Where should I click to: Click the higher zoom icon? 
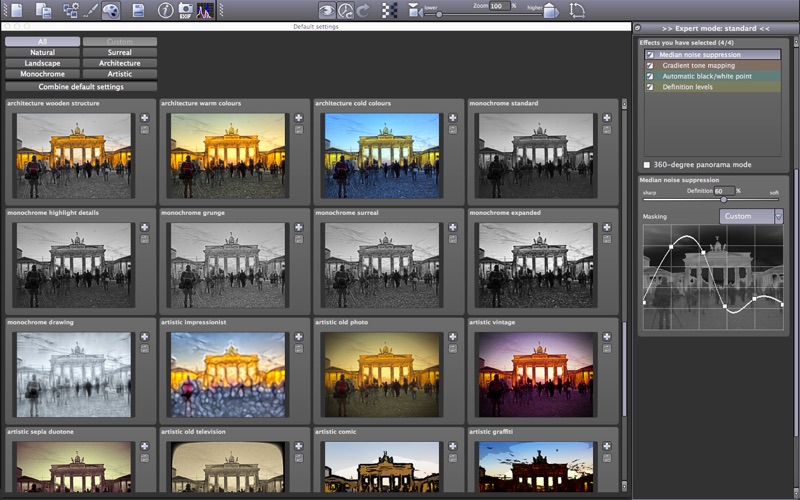[551, 10]
